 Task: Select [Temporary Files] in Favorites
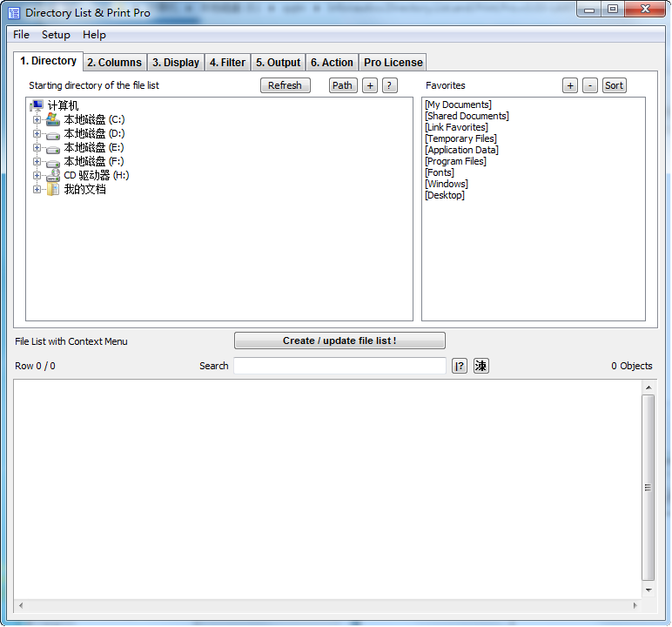460,138
